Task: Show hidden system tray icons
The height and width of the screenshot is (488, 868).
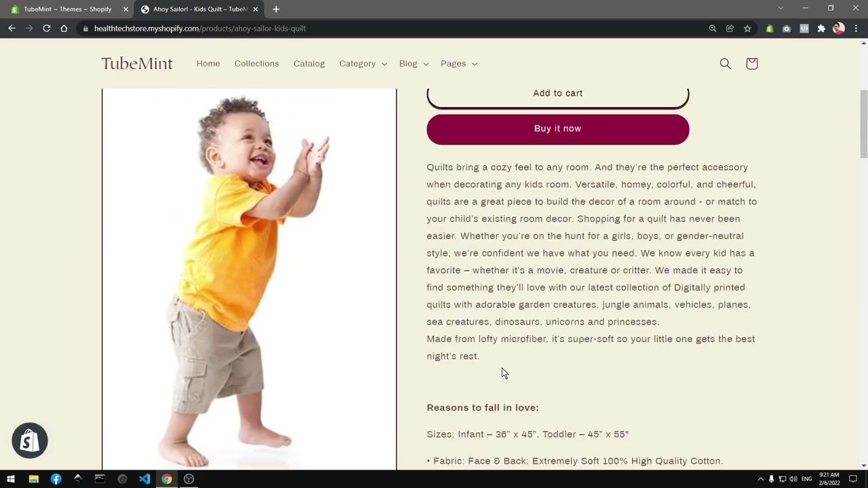Action: [x=760, y=479]
